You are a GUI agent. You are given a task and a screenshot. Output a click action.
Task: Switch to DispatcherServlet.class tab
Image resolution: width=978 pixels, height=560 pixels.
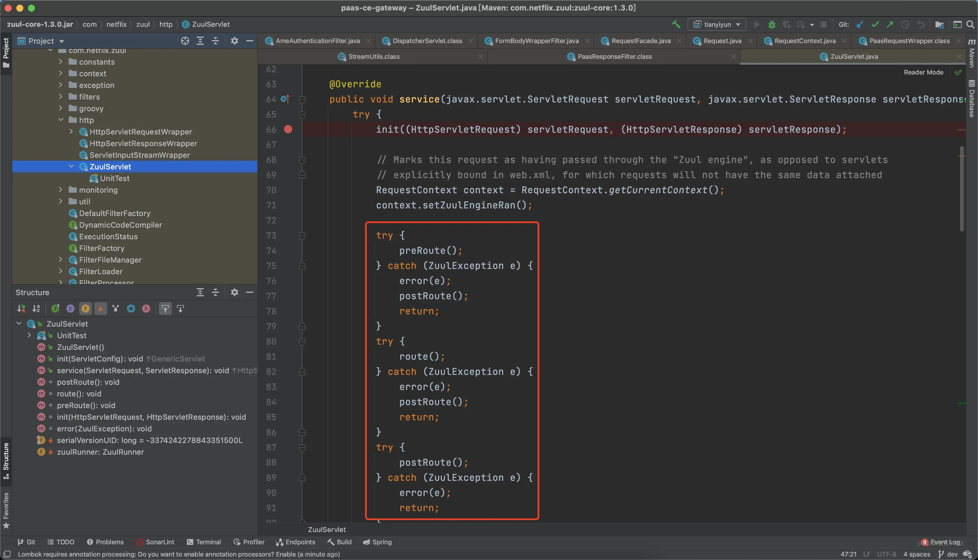427,41
